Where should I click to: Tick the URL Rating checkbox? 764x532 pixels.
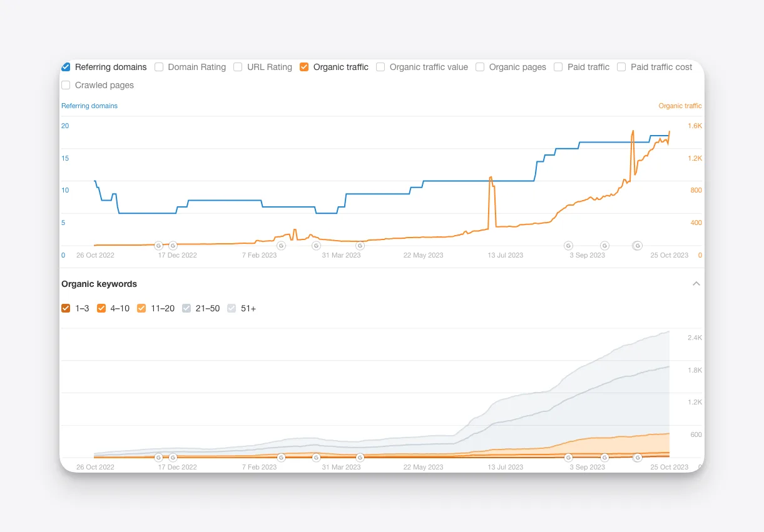coord(238,67)
